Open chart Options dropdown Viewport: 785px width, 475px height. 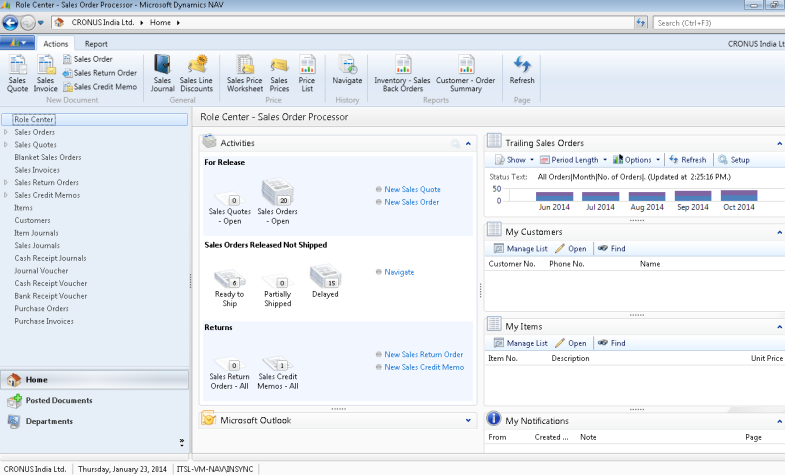637,160
